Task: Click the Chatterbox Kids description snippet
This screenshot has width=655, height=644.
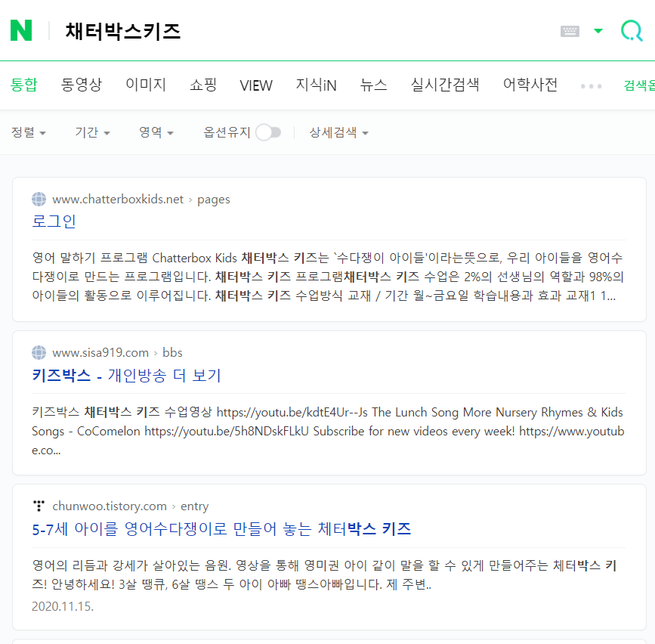Action: (328, 277)
